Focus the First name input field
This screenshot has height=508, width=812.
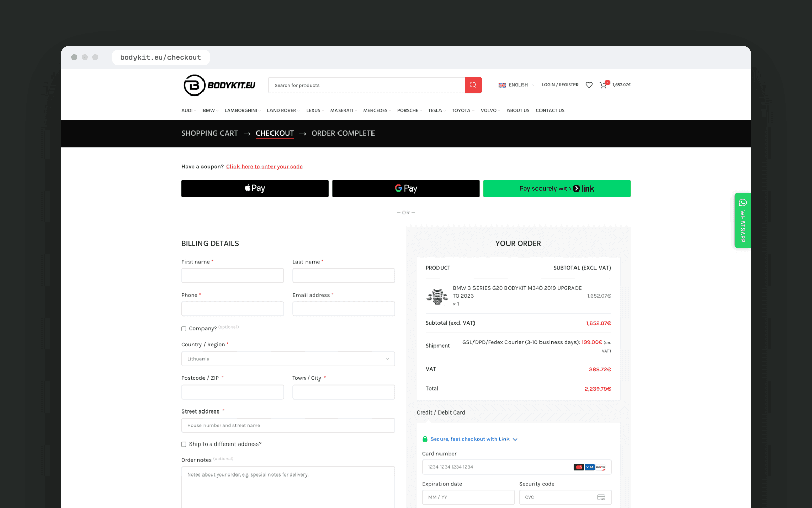[x=232, y=276]
